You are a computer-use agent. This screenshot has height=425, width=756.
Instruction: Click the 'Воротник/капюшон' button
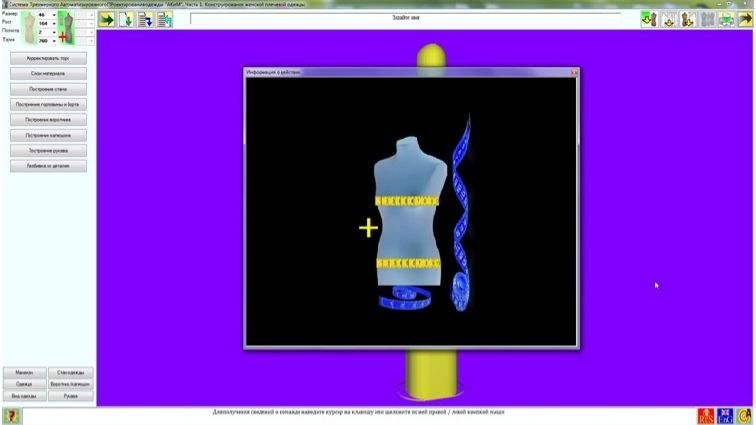(71, 384)
